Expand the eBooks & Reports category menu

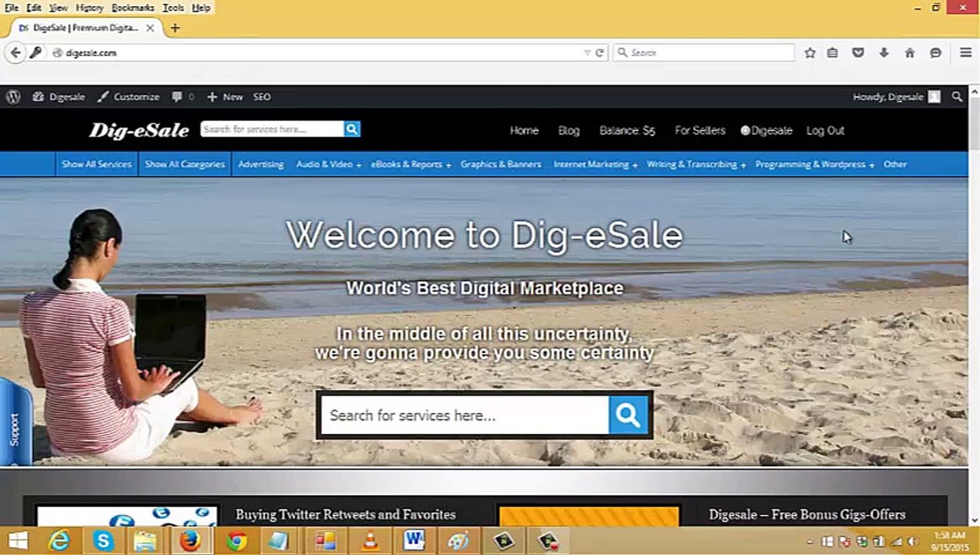(x=411, y=164)
